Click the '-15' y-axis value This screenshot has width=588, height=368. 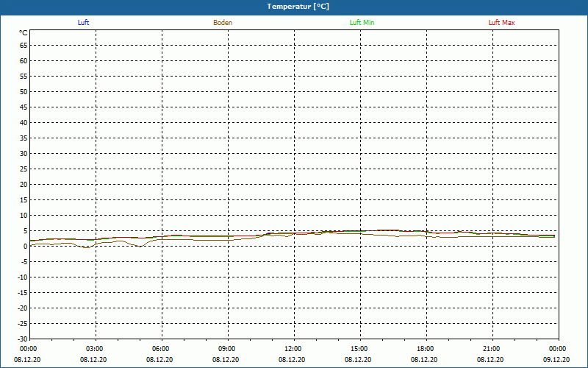coord(24,293)
